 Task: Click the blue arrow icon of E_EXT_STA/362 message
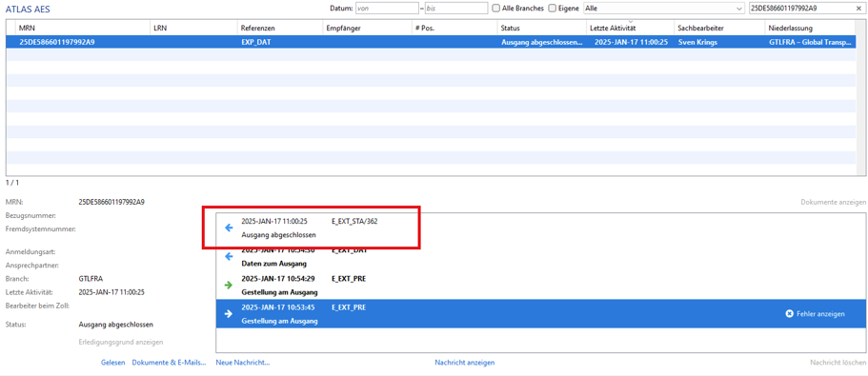click(x=229, y=228)
